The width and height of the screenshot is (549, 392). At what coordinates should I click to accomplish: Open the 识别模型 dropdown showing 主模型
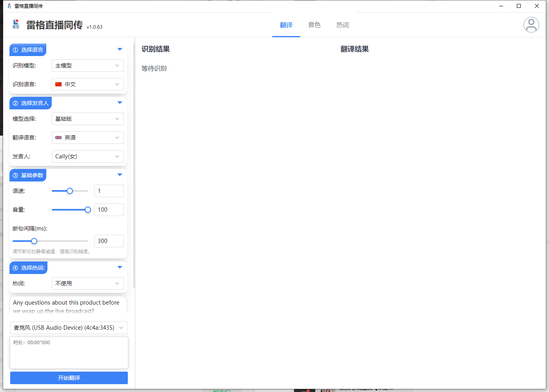(87, 65)
